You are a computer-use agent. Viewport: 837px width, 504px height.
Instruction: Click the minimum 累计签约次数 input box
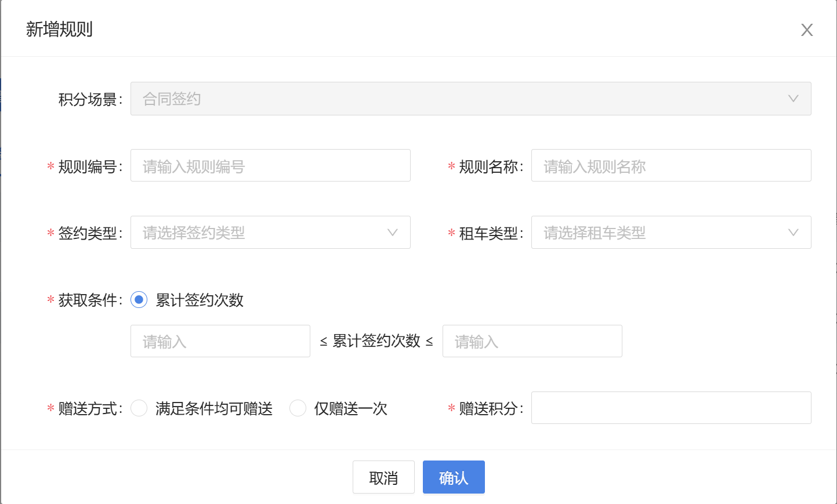[220, 341]
